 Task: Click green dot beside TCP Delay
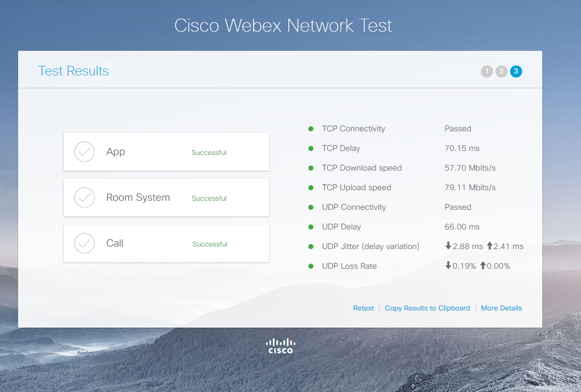pyautogui.click(x=311, y=148)
